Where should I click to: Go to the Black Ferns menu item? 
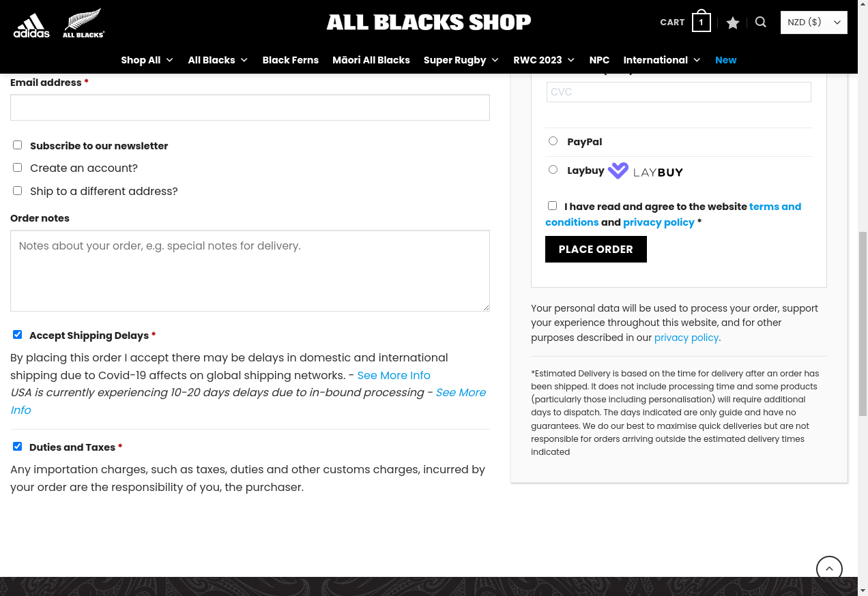pos(291,60)
